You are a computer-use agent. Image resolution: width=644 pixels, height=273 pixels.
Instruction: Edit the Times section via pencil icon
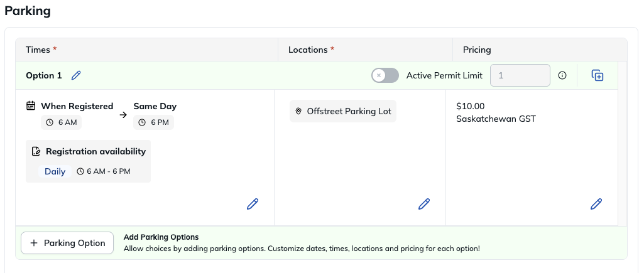click(253, 204)
